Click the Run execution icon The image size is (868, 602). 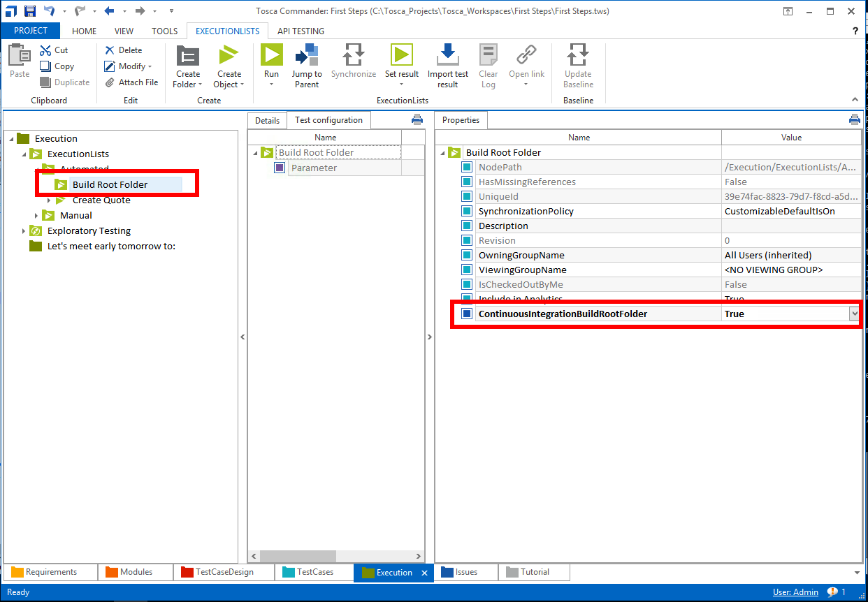click(271, 56)
